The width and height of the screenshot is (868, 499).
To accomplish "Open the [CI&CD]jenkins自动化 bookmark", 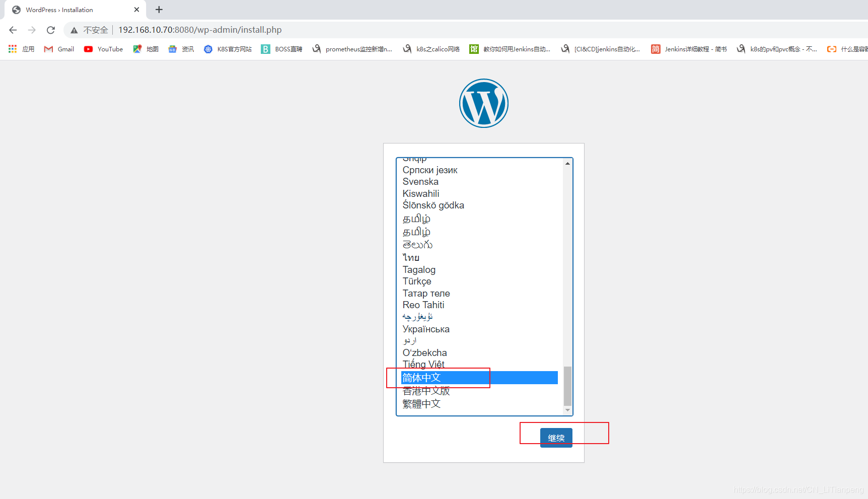I will (x=601, y=49).
